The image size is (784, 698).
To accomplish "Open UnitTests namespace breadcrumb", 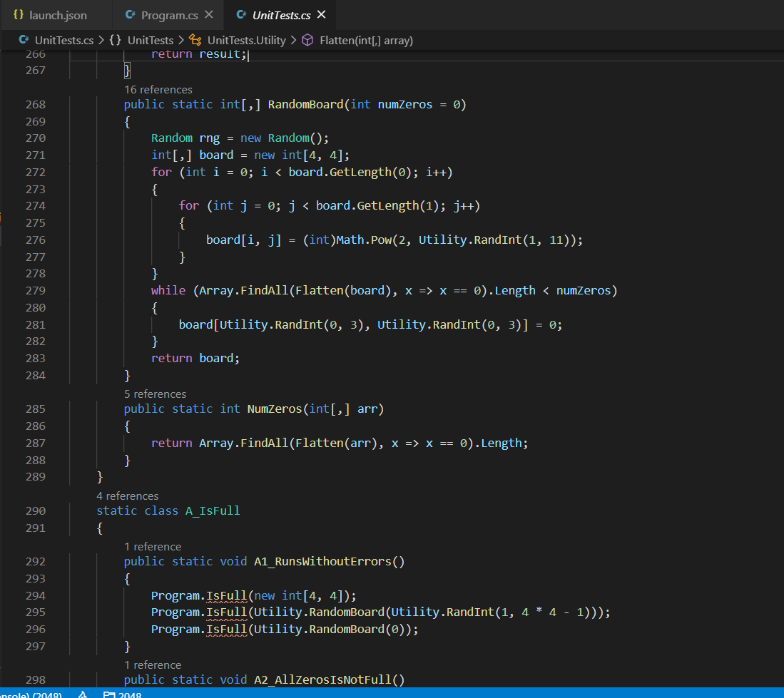I will [x=151, y=41].
